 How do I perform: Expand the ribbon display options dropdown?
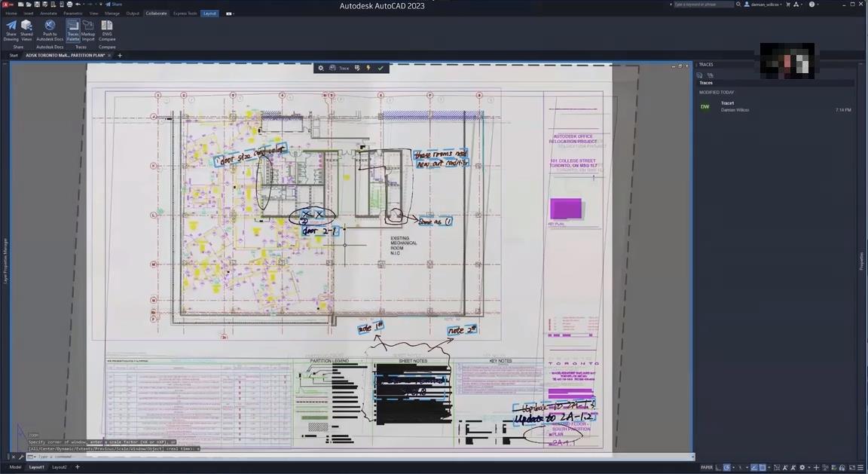pyautogui.click(x=229, y=14)
